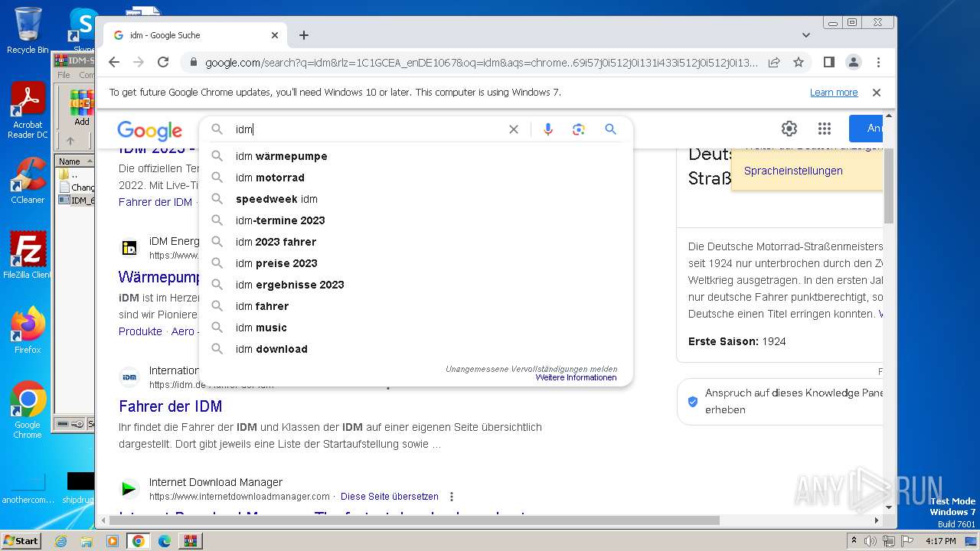The image size is (980, 551).
Task: Dismiss the Chrome update notification bar
Action: (x=877, y=93)
